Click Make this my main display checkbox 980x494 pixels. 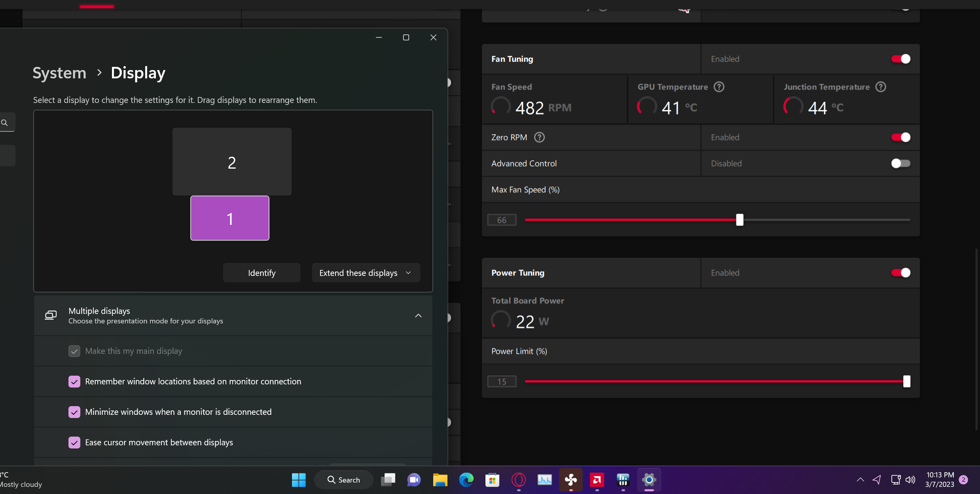pos(74,351)
